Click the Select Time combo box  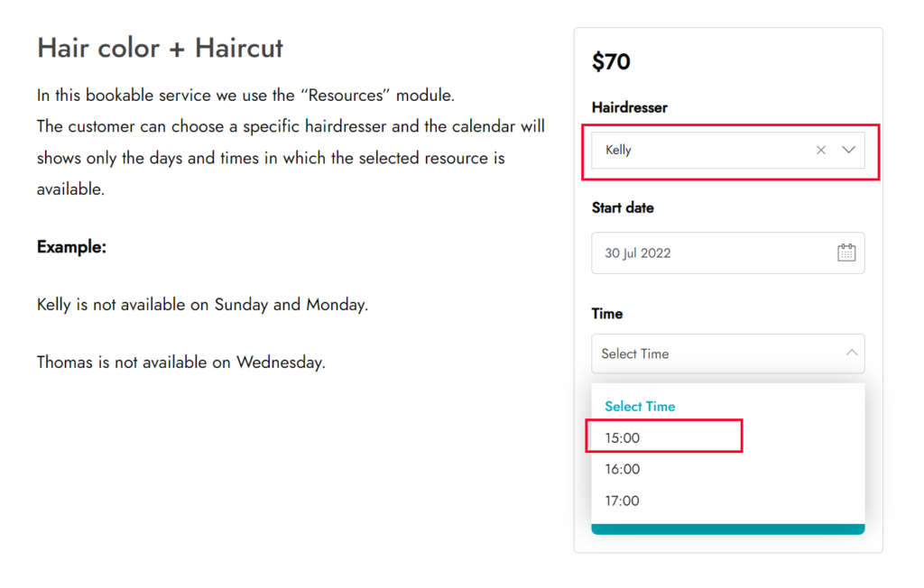728,354
